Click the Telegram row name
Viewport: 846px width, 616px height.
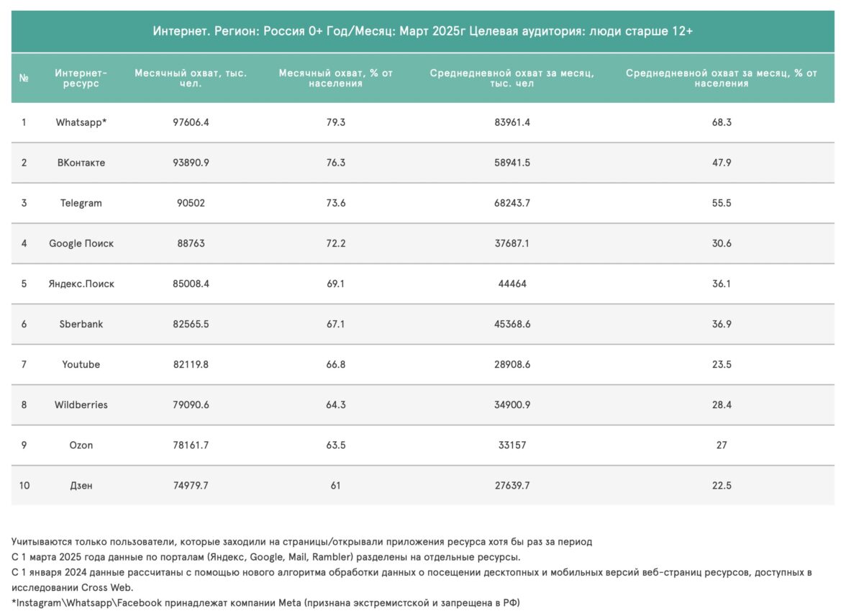(x=81, y=203)
